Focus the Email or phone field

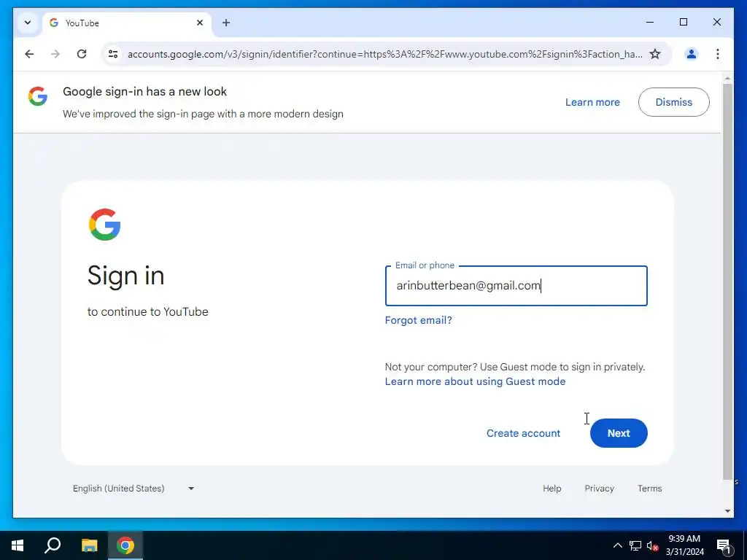click(x=516, y=286)
